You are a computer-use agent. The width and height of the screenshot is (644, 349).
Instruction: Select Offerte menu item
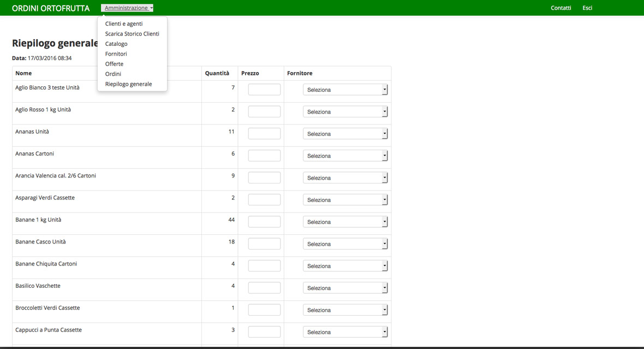coord(114,64)
